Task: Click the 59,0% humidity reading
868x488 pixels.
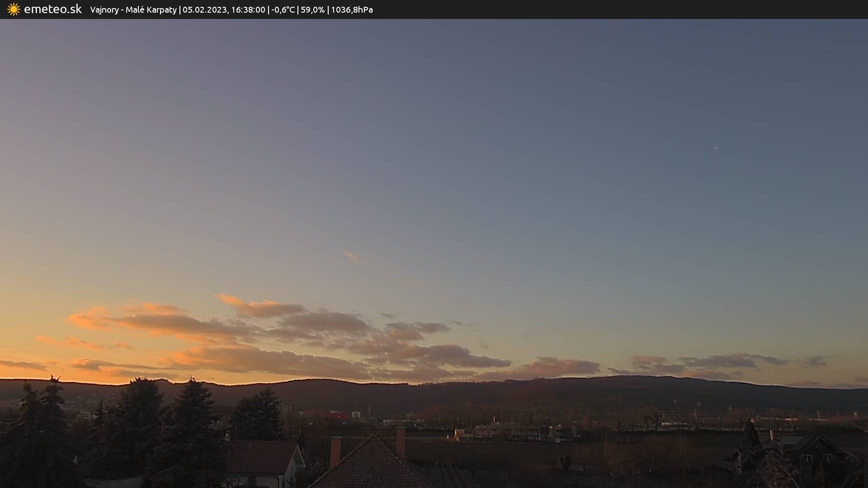Action: [x=312, y=9]
